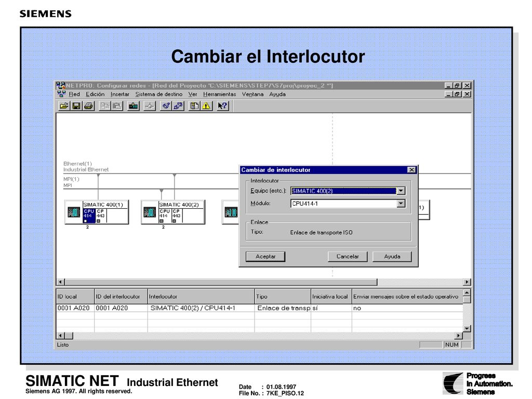Image resolution: width=532 pixels, height=399 pixels.
Task: Open the hardware catalog toolbar icon
Action: (x=194, y=106)
